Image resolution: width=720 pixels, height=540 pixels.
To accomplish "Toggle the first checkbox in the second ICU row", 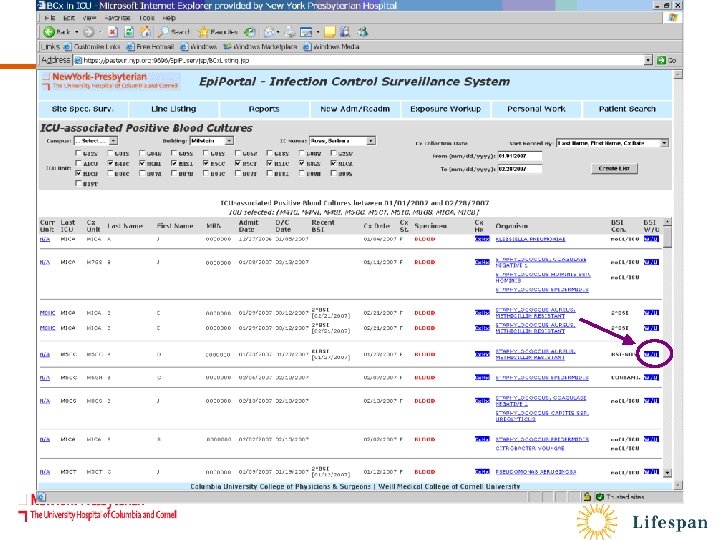I will point(79,164).
